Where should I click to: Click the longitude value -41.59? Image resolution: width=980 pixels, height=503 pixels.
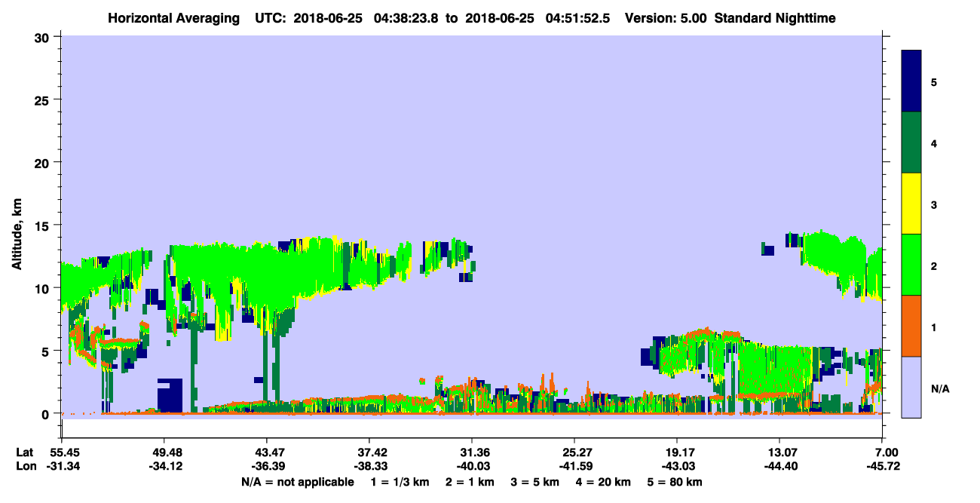pyautogui.click(x=574, y=467)
